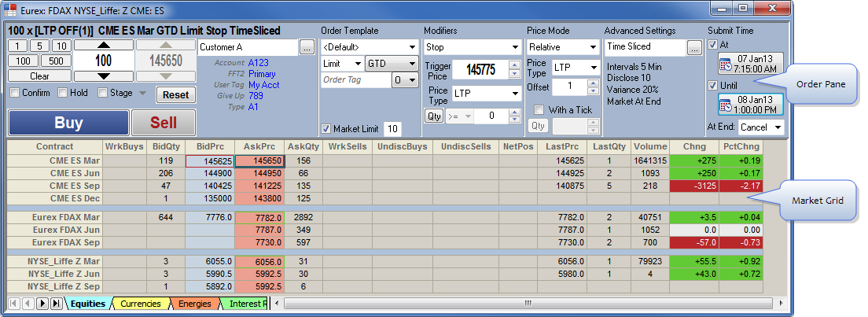Enable the With a Tick checkbox
Viewport: 868px width, 317px height.
pyautogui.click(x=539, y=110)
